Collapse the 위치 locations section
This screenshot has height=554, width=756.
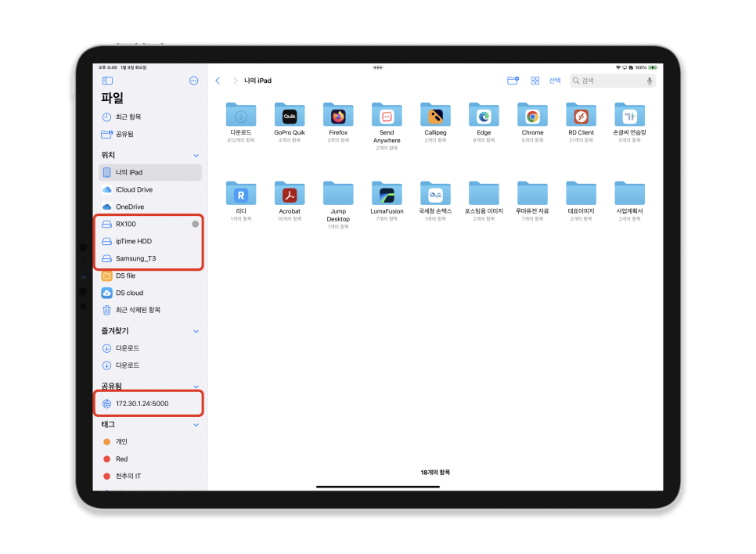(x=196, y=155)
